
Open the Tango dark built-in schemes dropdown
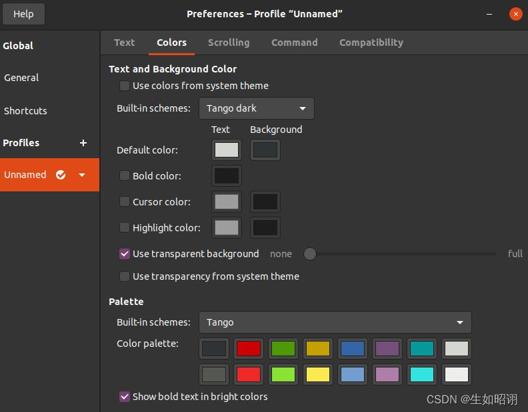257,108
